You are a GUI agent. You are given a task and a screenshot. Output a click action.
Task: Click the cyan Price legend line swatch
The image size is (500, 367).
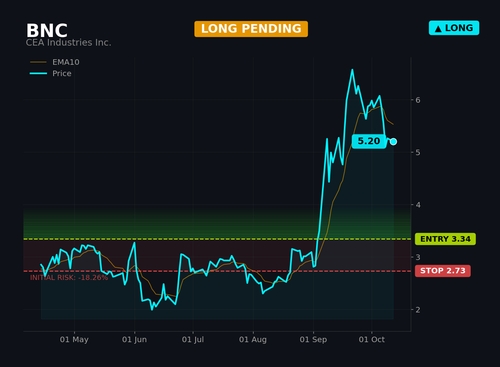(38, 73)
